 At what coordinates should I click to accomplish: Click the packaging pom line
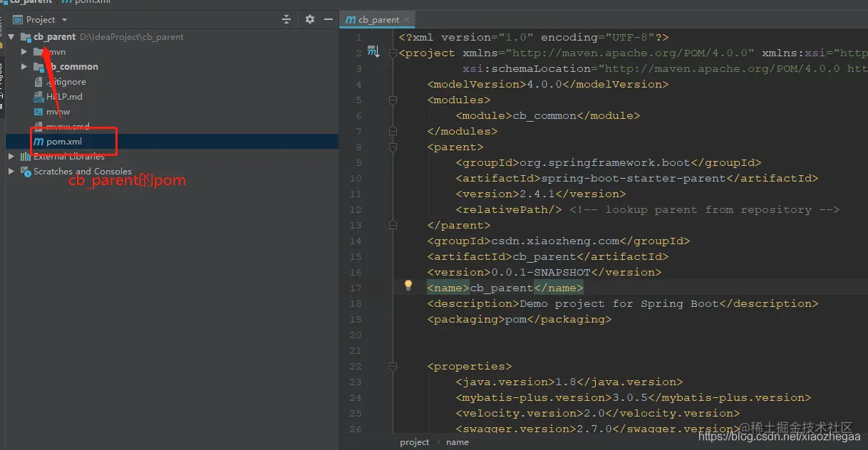(x=520, y=319)
